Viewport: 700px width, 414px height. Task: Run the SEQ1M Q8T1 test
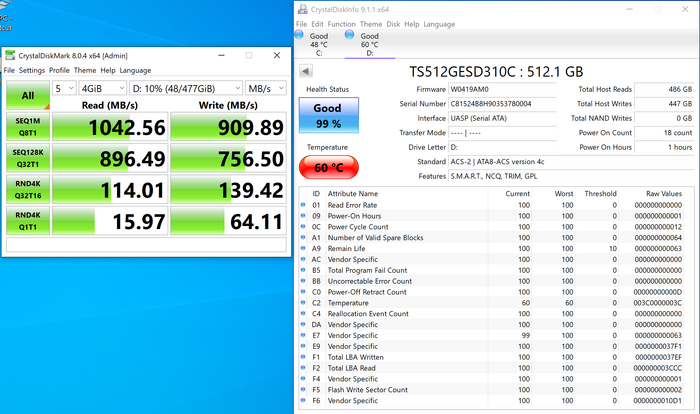[x=28, y=127]
